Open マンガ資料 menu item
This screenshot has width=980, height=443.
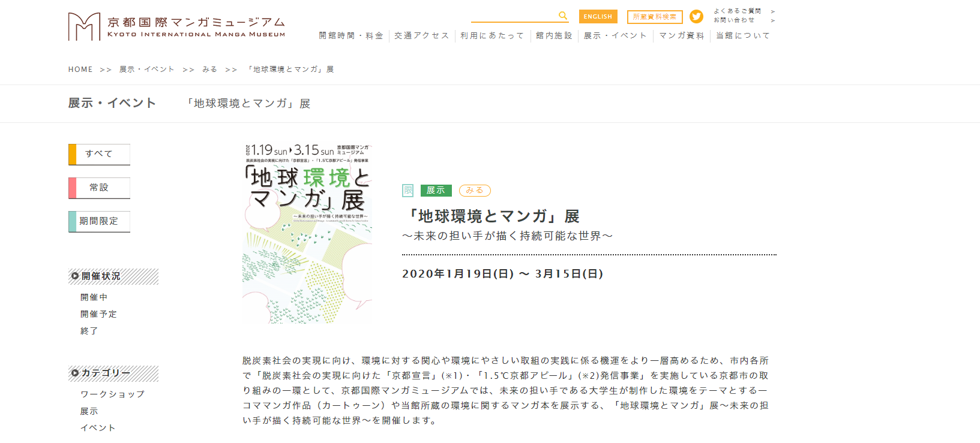pos(682,36)
